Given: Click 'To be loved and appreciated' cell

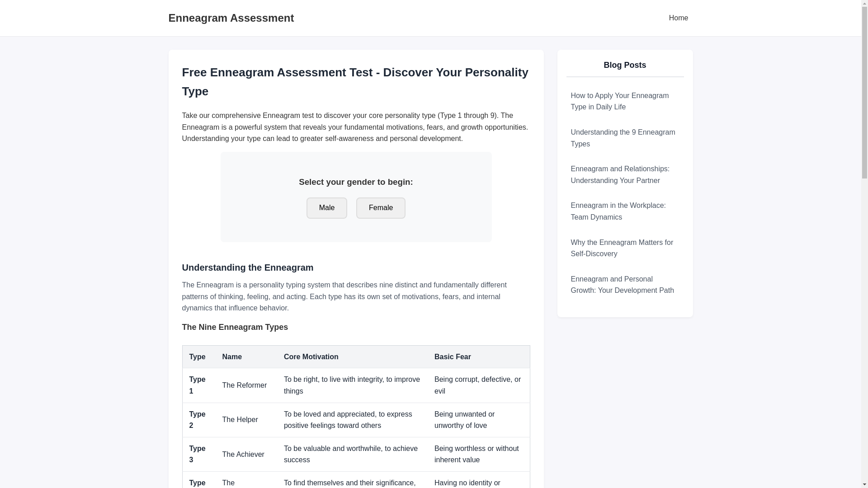Looking at the screenshot, I should pos(352,420).
